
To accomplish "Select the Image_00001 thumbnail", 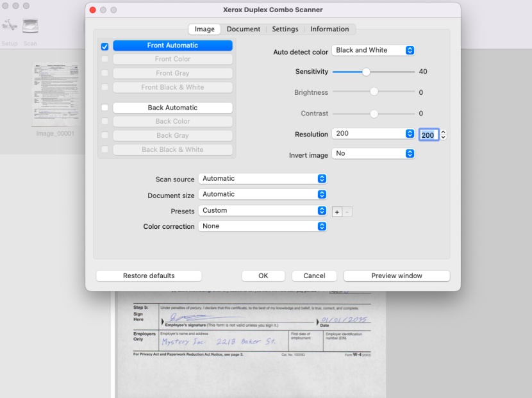I will point(55,93).
